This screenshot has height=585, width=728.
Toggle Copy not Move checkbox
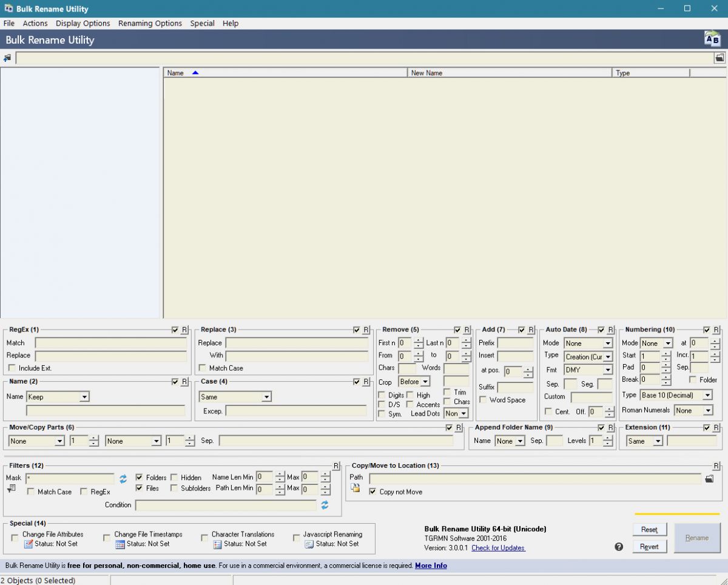click(x=372, y=492)
